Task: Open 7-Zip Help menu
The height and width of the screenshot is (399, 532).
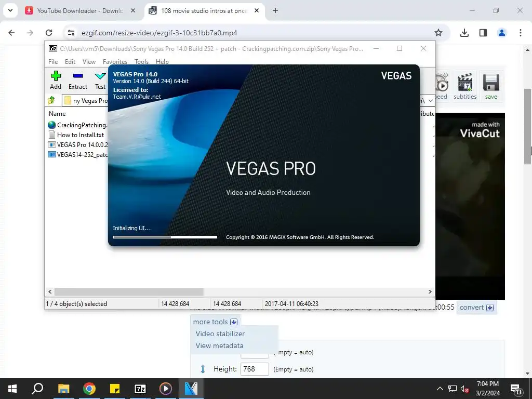Action: [x=162, y=61]
